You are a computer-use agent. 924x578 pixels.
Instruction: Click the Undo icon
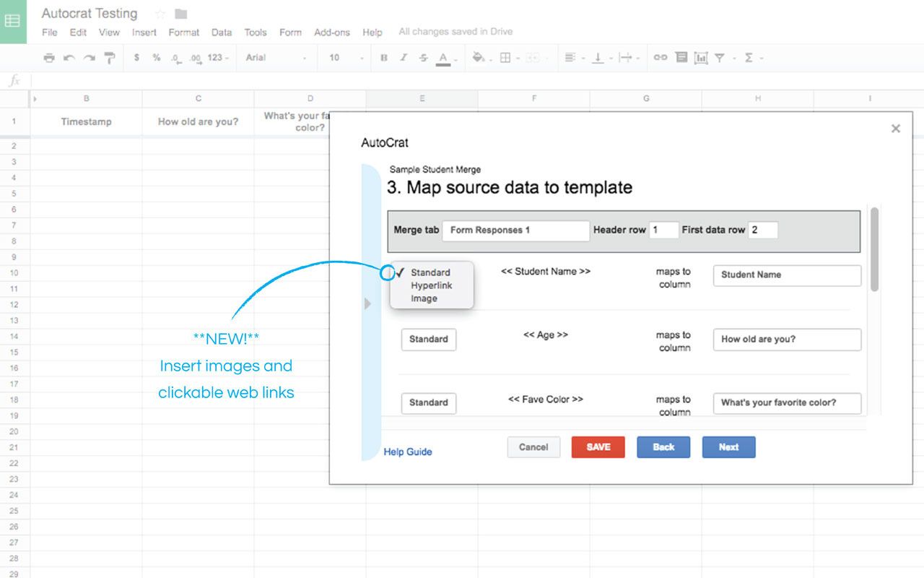coord(69,57)
